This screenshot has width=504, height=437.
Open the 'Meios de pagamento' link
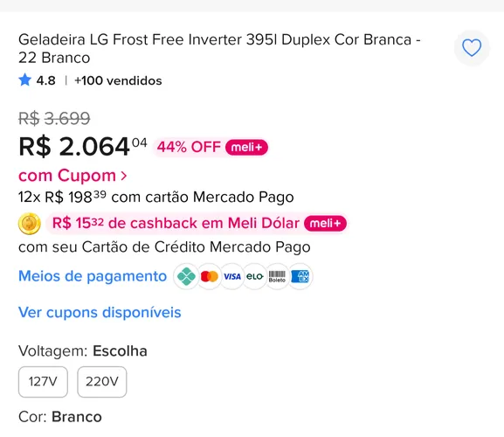(x=93, y=276)
